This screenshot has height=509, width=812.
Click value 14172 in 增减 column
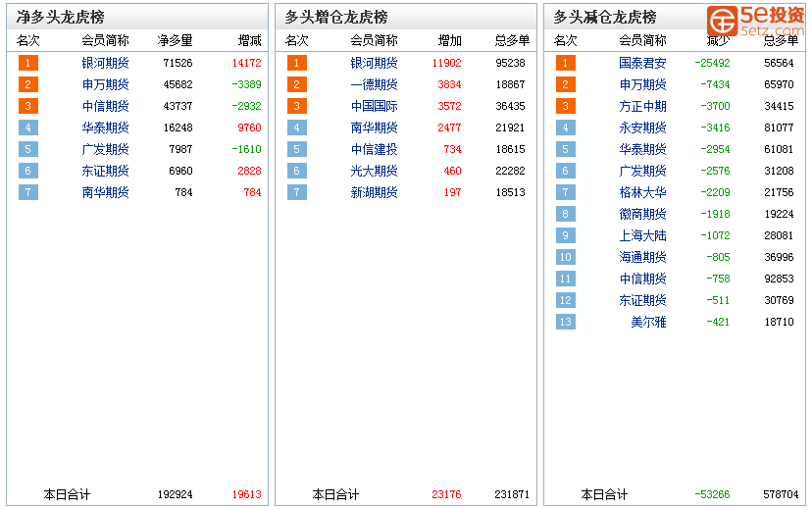coord(246,63)
